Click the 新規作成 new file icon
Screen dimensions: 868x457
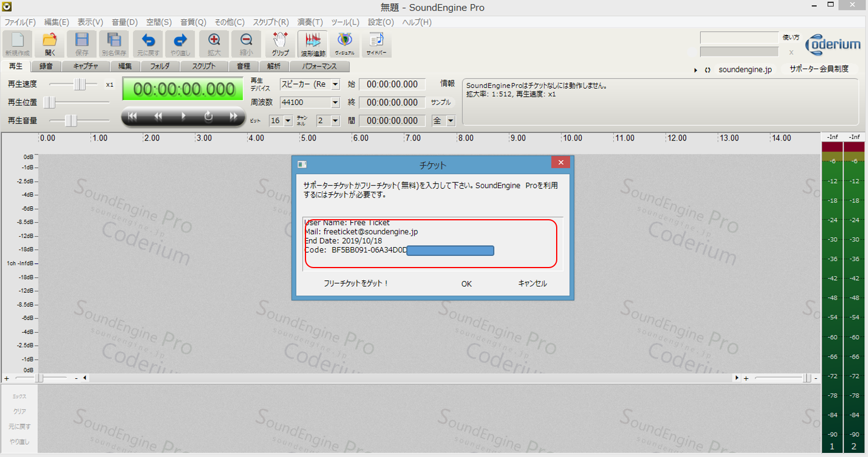(x=17, y=44)
